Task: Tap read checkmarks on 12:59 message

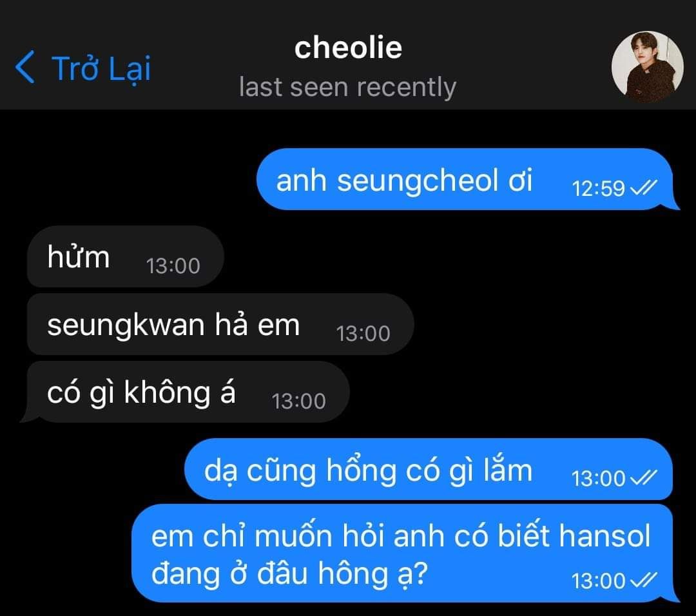Action: pos(644,188)
